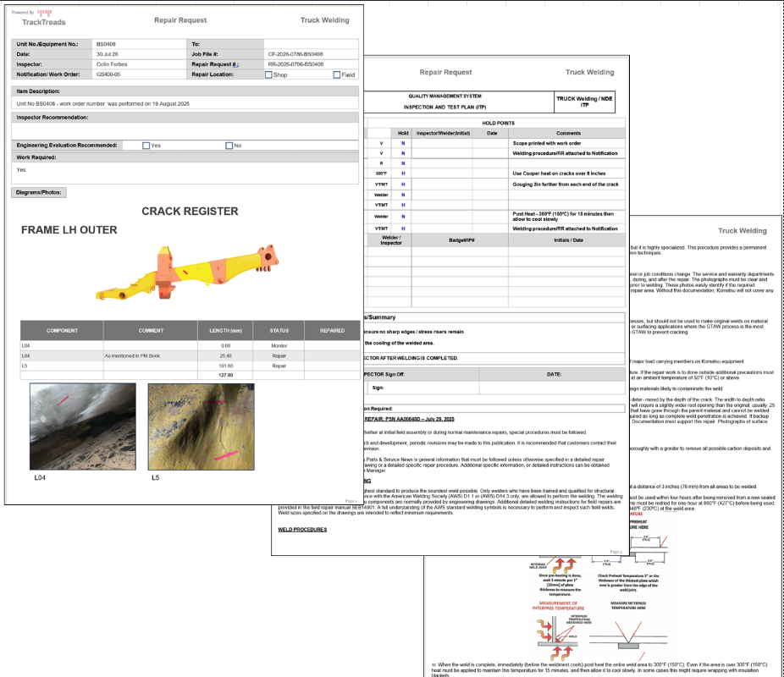
Task: Click the Post Heat 300°F comment
Action: [x=563, y=217]
